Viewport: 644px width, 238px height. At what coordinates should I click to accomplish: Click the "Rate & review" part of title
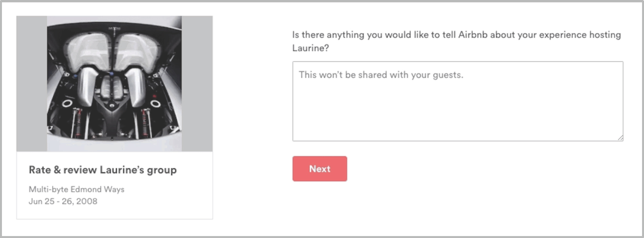coord(63,170)
